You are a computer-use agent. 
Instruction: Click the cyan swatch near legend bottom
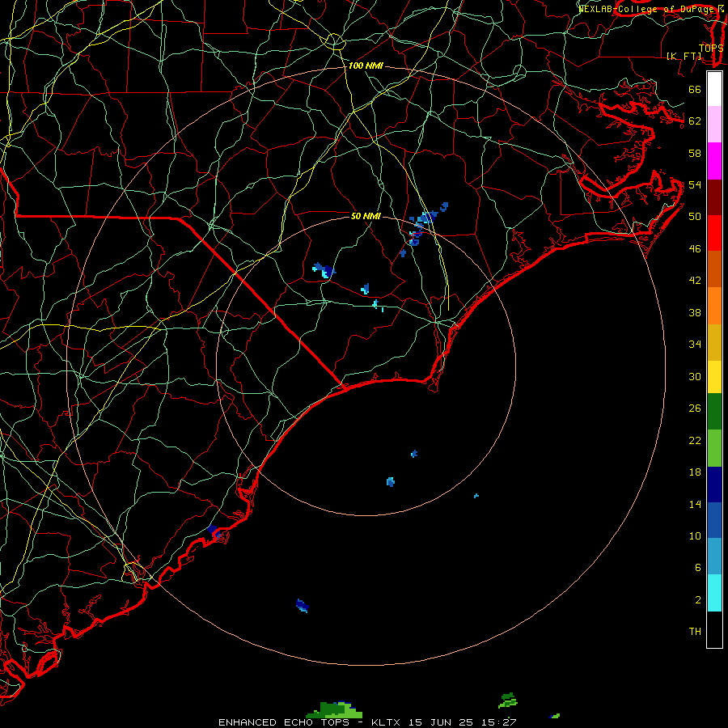click(x=714, y=593)
